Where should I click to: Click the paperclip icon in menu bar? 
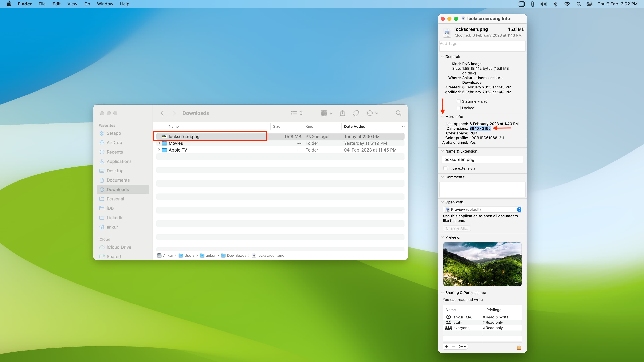click(x=533, y=4)
